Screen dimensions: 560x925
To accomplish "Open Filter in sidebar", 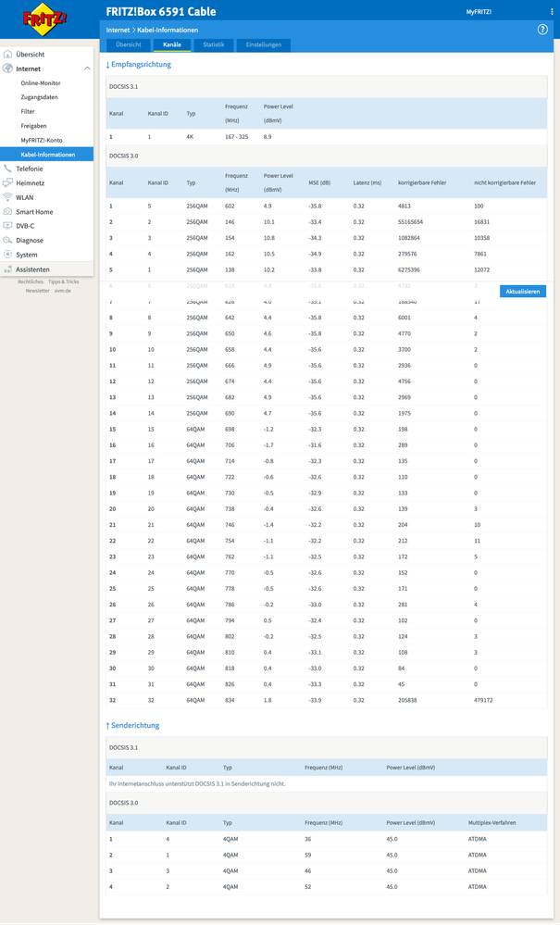I will point(28,111).
